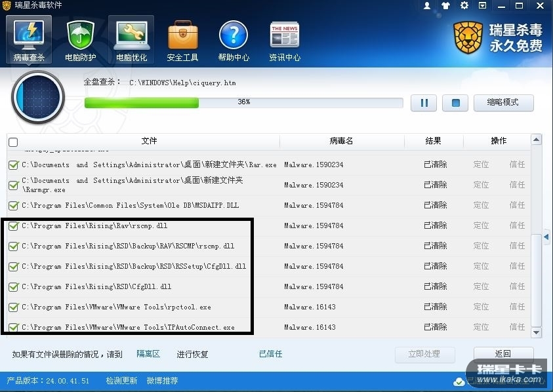Click the circular scan radar indicator
The width and height of the screenshot is (553, 392).
(38, 97)
